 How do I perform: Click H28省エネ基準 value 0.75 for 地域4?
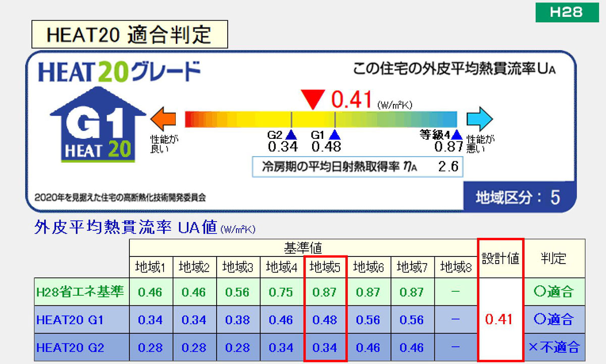(x=281, y=292)
